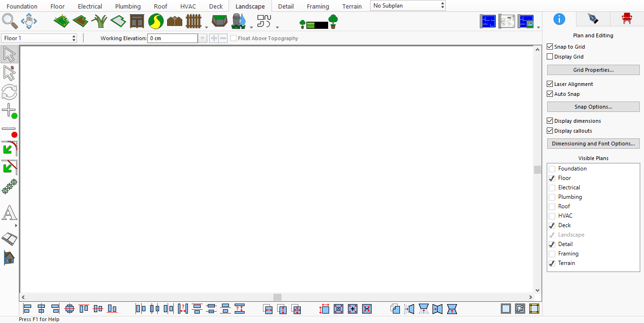Select the Terrain tab
Image resolution: width=644 pixels, height=323 pixels.
352,6
